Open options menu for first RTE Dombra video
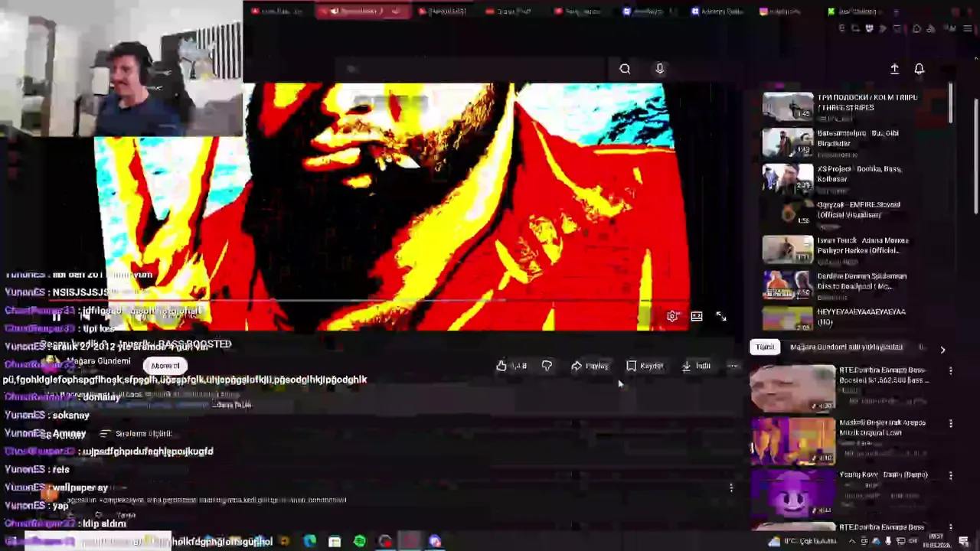Screen dimensions: 980x551 [x=951, y=371]
